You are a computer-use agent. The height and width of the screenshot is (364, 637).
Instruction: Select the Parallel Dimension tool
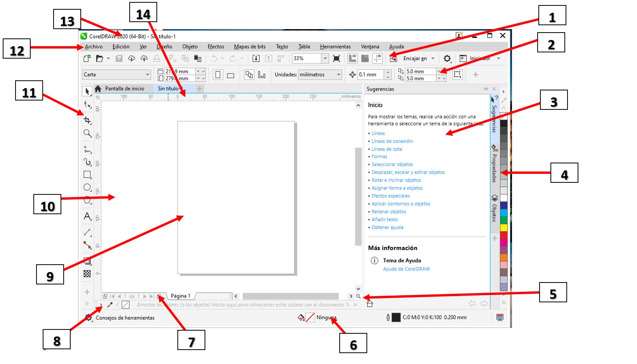pyautogui.click(x=87, y=232)
